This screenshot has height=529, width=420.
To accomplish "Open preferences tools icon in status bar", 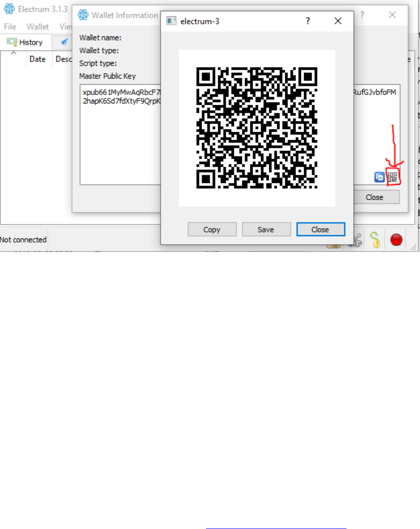I will click(358, 240).
